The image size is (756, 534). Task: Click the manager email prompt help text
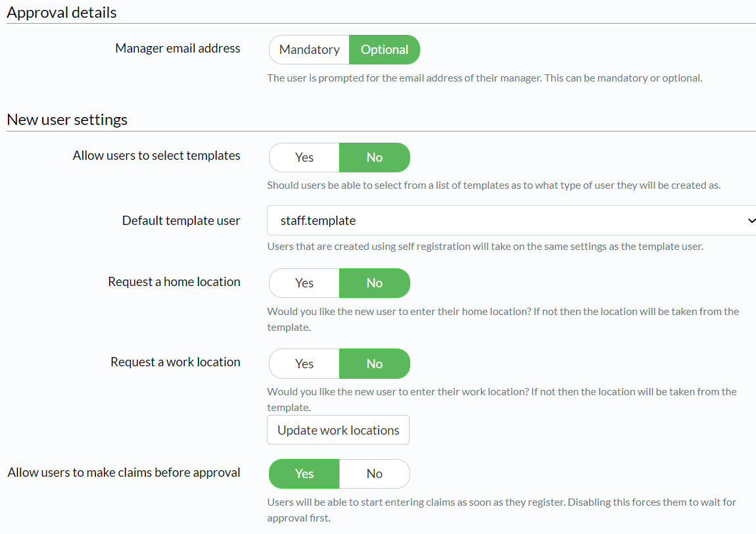point(484,78)
